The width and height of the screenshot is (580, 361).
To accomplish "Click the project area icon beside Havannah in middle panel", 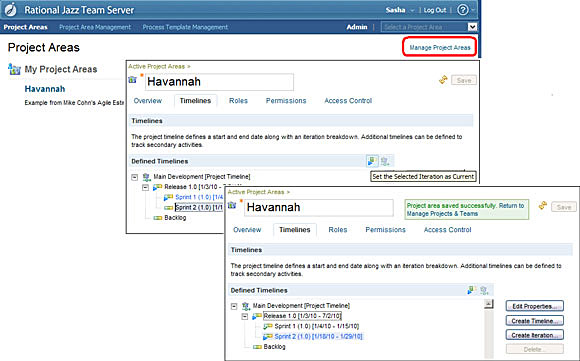I will (x=133, y=80).
